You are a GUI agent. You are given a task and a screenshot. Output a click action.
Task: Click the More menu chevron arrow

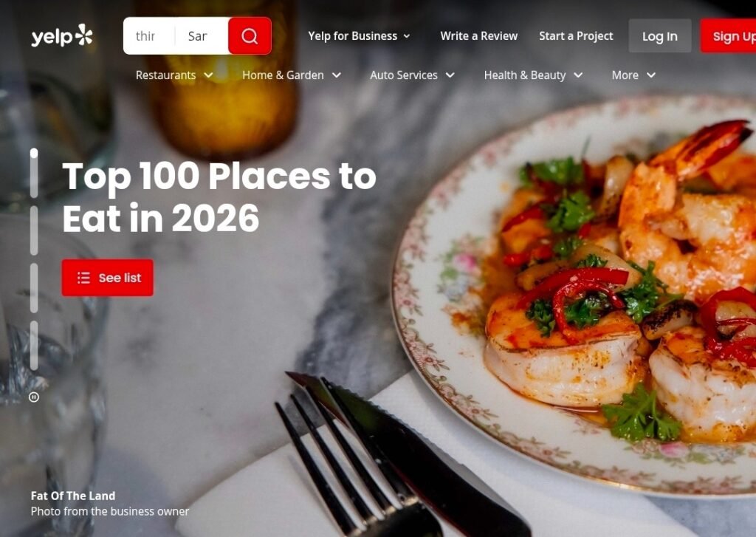tap(651, 75)
